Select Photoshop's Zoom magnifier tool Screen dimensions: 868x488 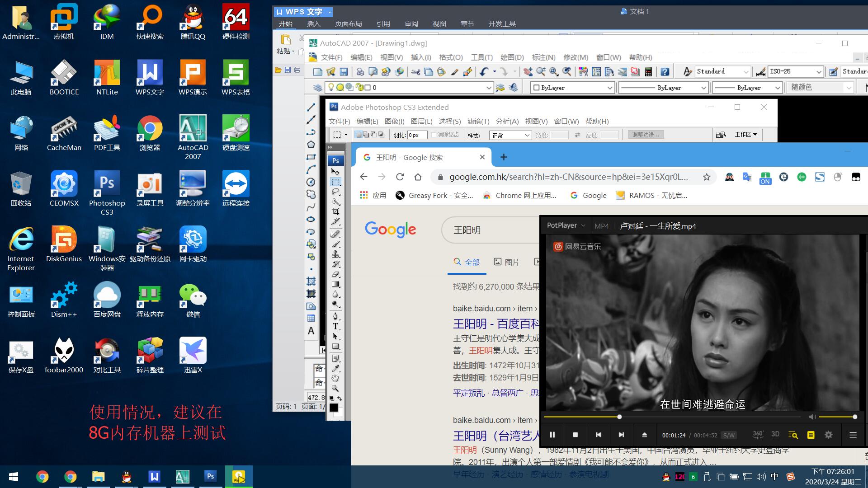(335, 388)
